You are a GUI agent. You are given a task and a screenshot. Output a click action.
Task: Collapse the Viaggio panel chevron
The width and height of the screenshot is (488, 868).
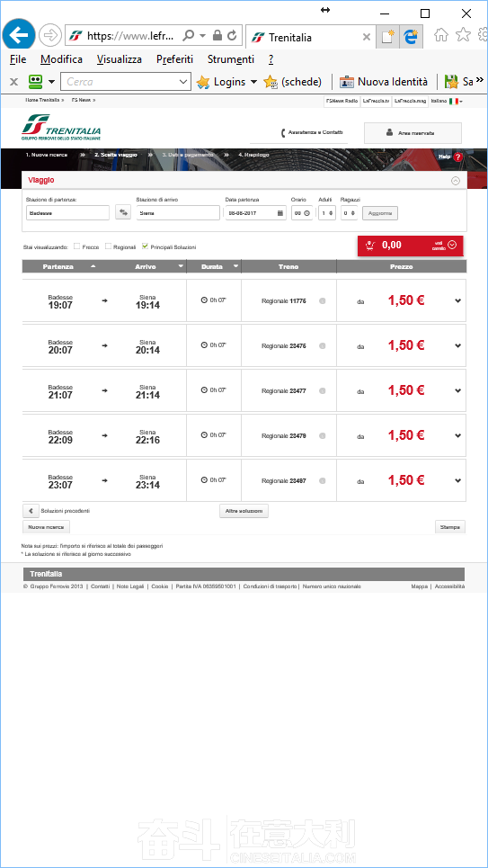click(456, 181)
